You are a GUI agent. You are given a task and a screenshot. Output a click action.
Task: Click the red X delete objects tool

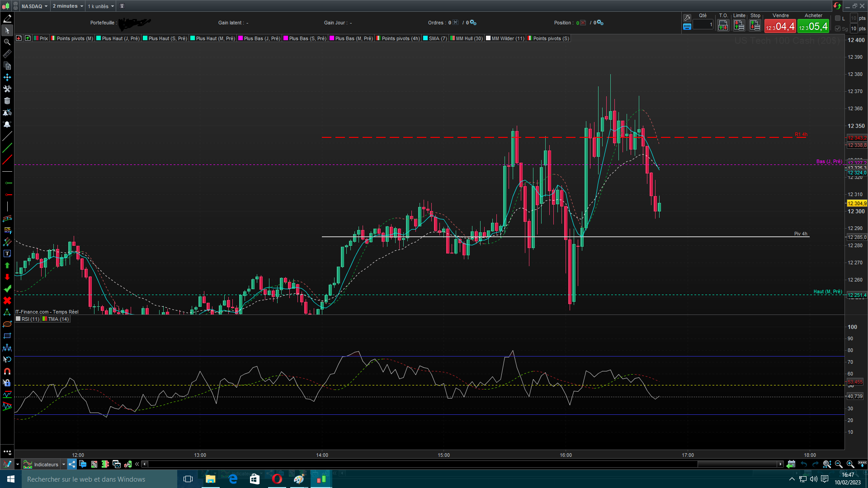(x=7, y=300)
